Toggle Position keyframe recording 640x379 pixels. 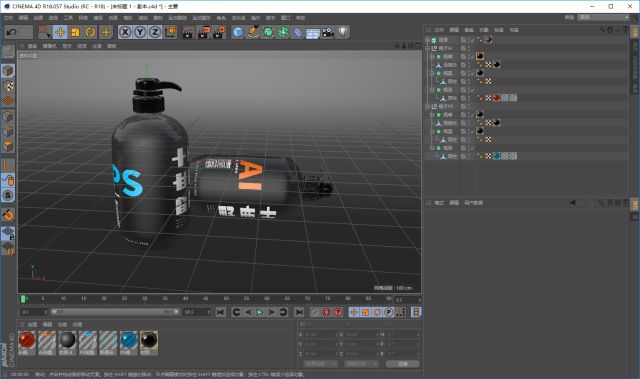(353, 312)
